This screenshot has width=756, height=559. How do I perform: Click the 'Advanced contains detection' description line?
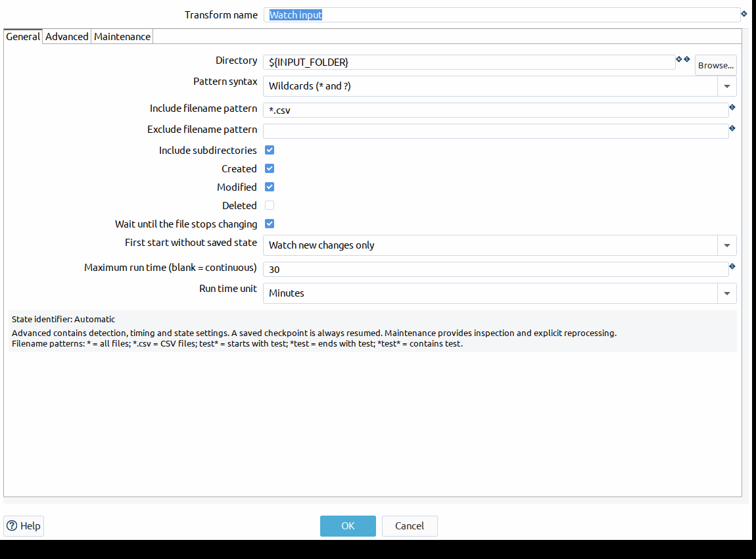coord(314,333)
